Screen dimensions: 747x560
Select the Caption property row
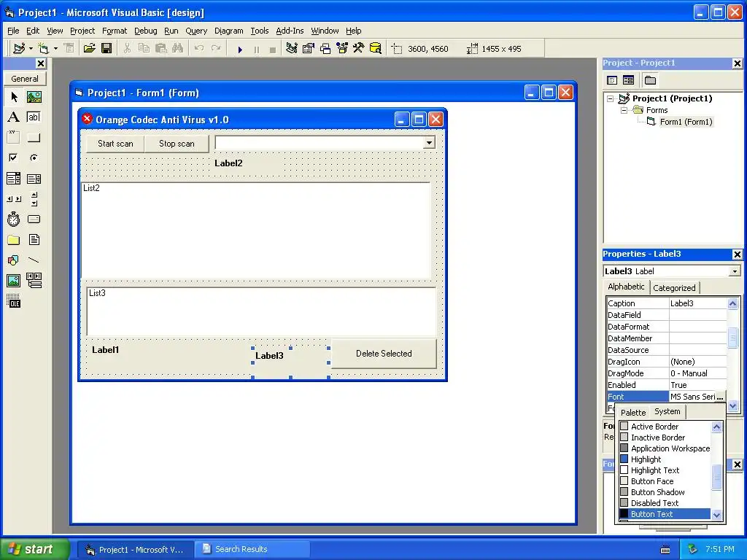point(667,303)
